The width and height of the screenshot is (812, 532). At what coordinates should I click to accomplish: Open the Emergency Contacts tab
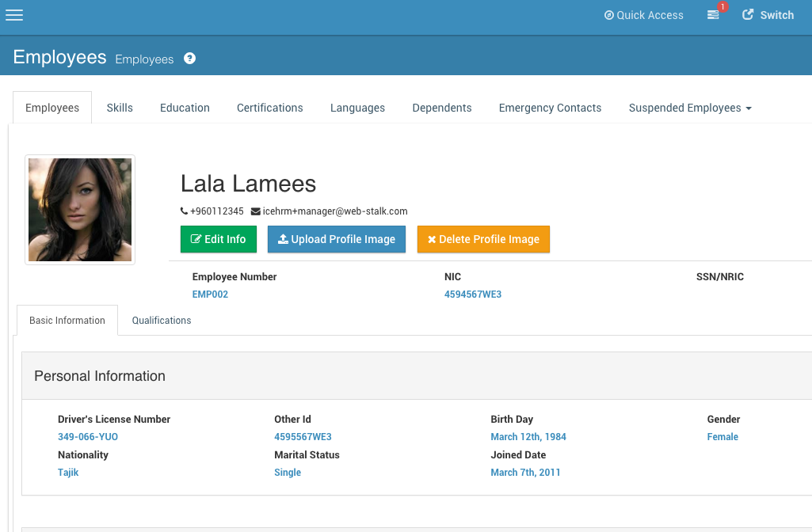coord(550,107)
